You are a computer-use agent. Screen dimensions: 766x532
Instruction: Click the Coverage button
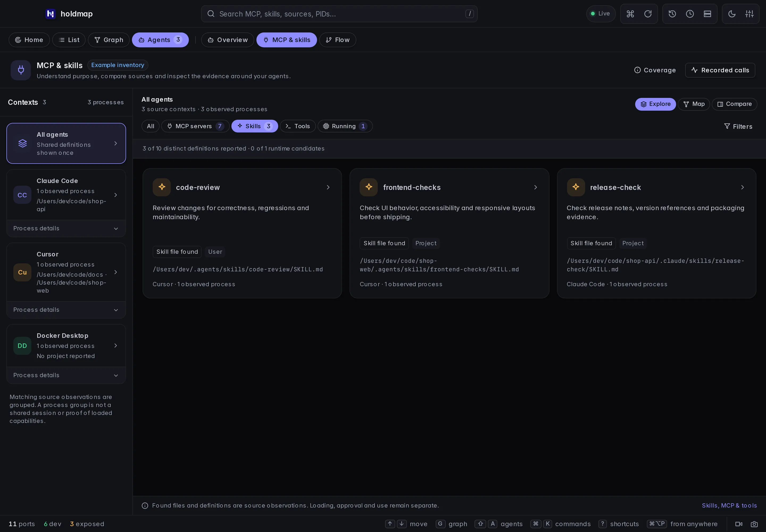click(655, 70)
